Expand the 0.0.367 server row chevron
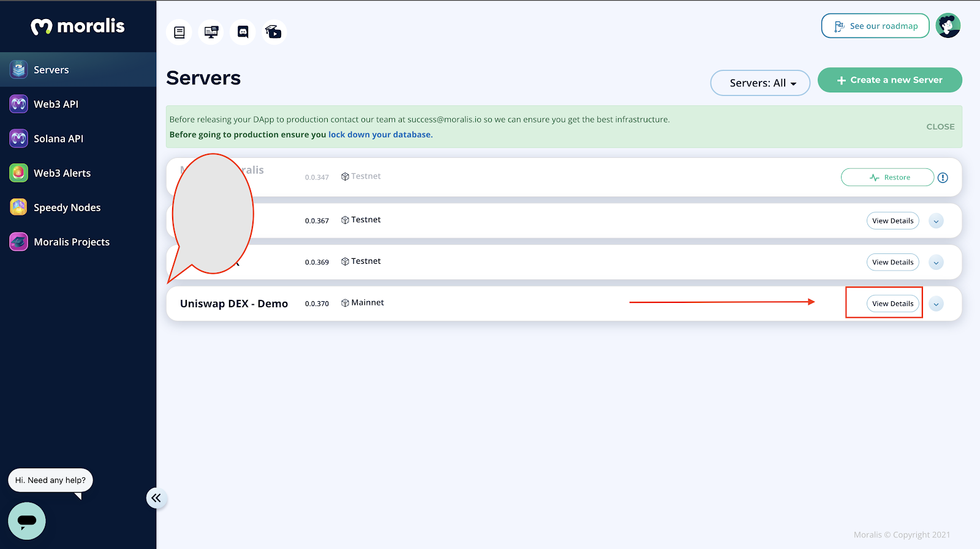This screenshot has width=980, height=549. 936,221
